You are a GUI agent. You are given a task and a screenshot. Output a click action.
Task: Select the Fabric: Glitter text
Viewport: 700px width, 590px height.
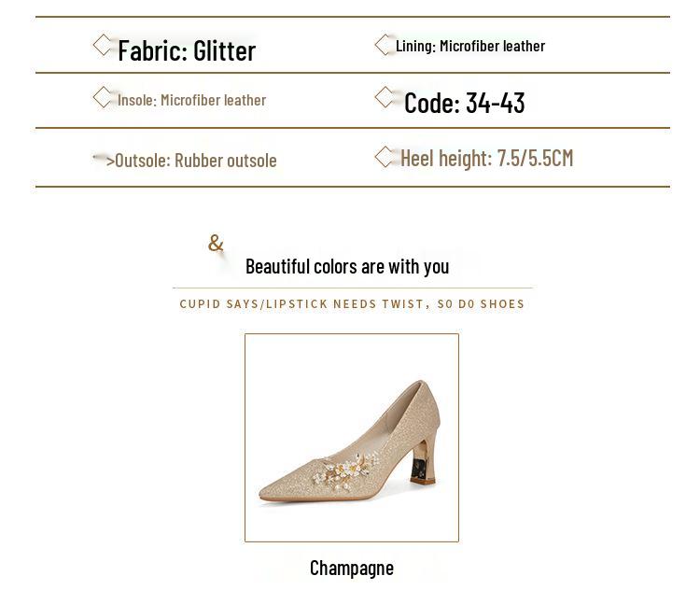(x=187, y=50)
